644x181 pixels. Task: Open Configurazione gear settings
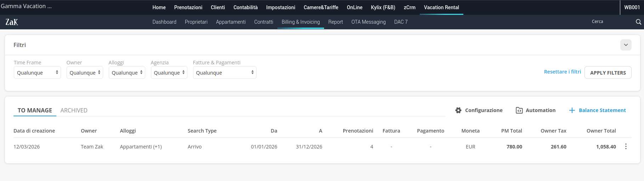click(x=479, y=110)
